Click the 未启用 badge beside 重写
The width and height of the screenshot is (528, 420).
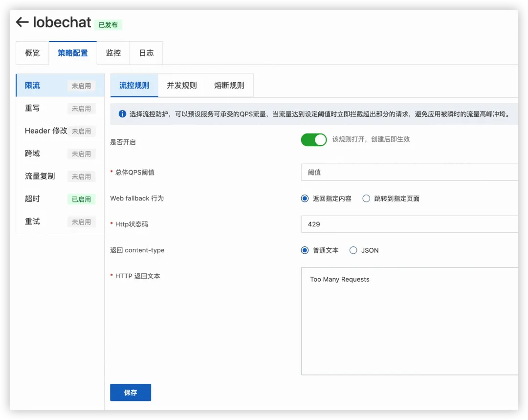(82, 109)
